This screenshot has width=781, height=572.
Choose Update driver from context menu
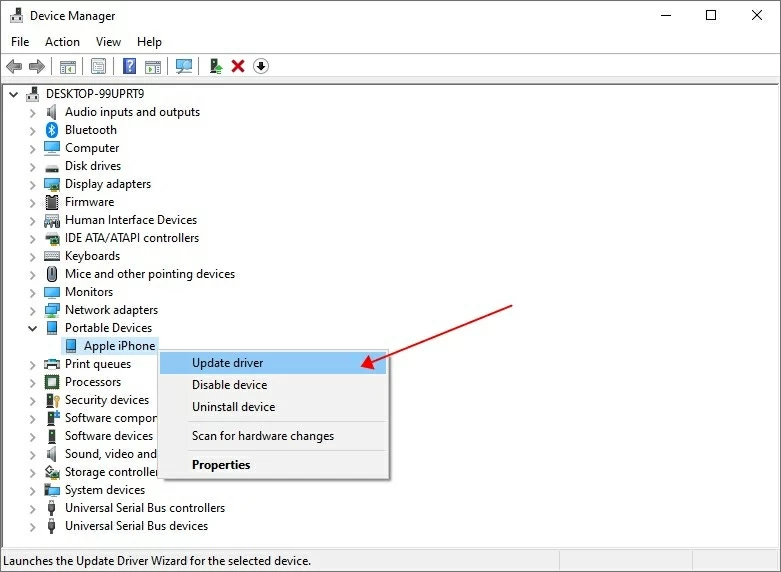coord(228,363)
